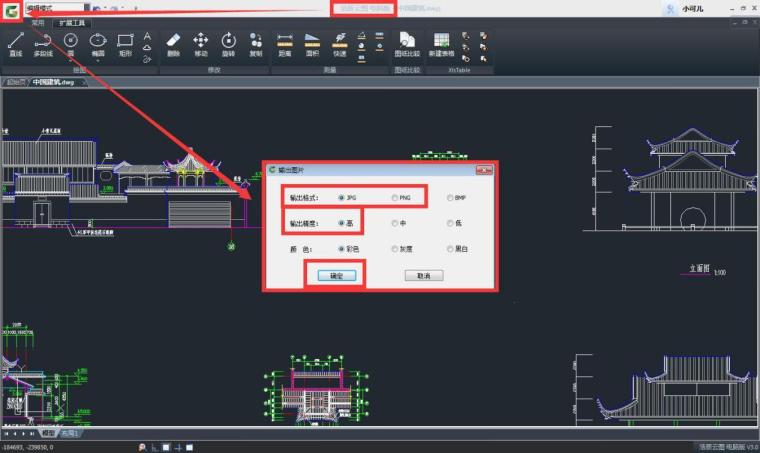The image size is (760, 453).
Task: Click the 新建表格 (New Table) icon
Action: pyautogui.click(x=441, y=44)
